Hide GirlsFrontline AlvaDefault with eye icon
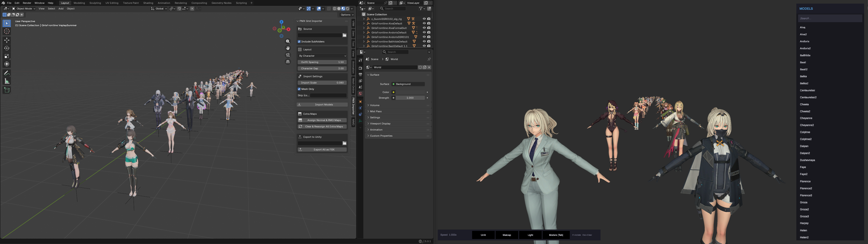Viewport: 868px width, 244px height. coord(424,23)
